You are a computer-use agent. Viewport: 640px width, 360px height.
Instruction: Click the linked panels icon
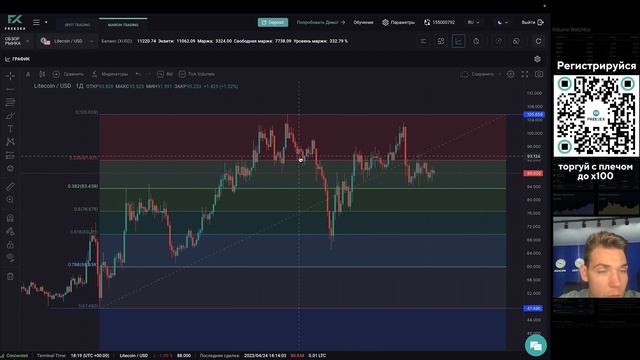point(516,41)
